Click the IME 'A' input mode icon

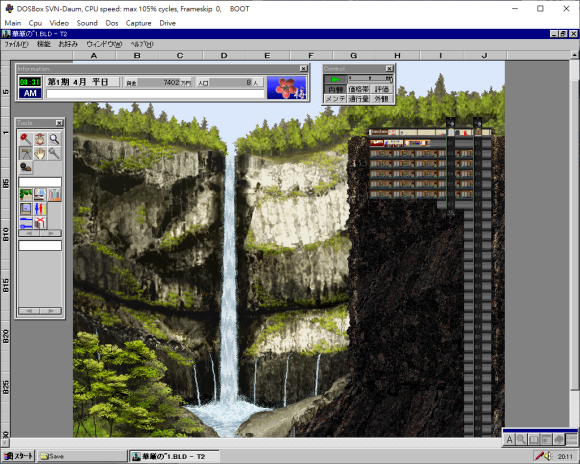509,440
